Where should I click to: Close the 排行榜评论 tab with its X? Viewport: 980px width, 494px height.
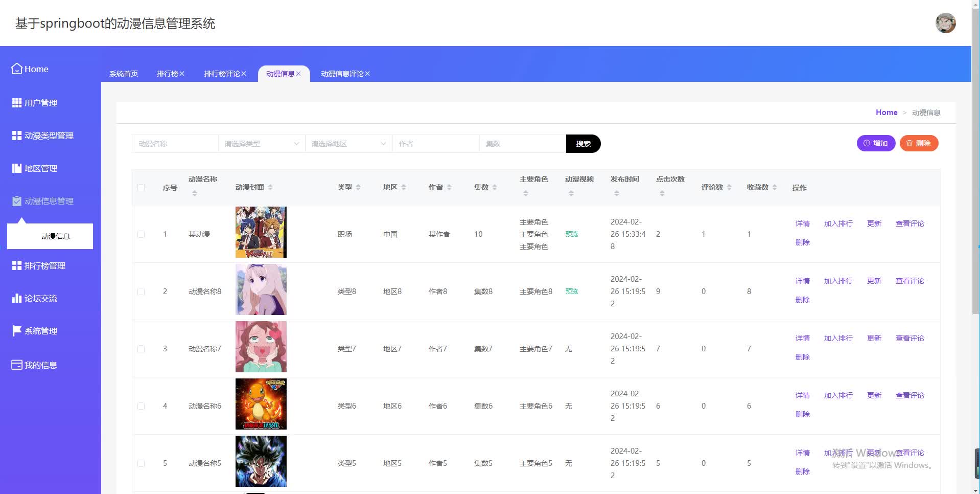coord(244,74)
